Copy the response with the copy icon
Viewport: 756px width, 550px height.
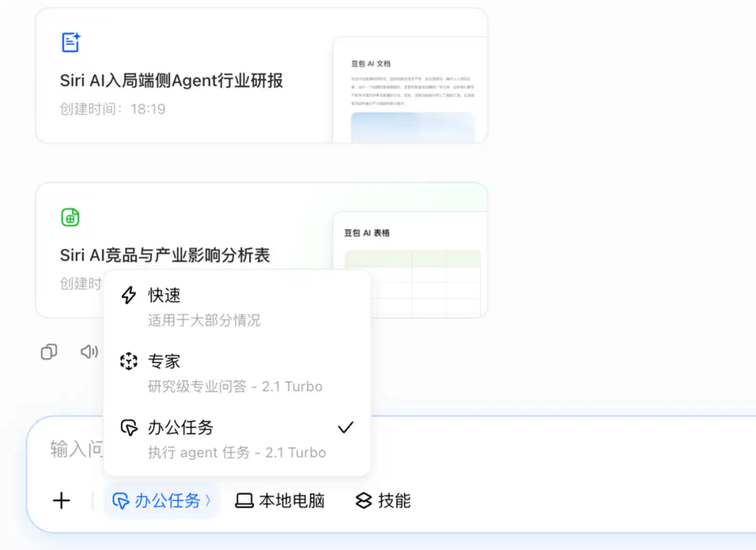(49, 352)
